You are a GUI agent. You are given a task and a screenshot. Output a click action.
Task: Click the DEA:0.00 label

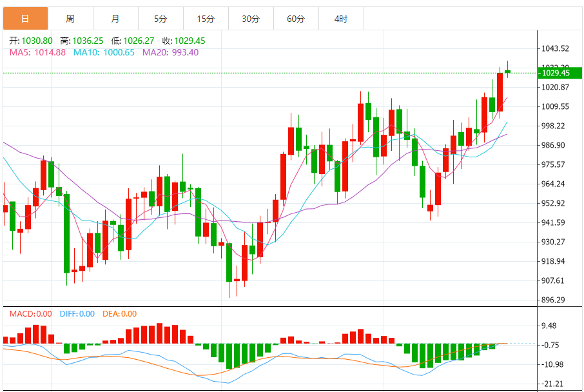(119, 314)
